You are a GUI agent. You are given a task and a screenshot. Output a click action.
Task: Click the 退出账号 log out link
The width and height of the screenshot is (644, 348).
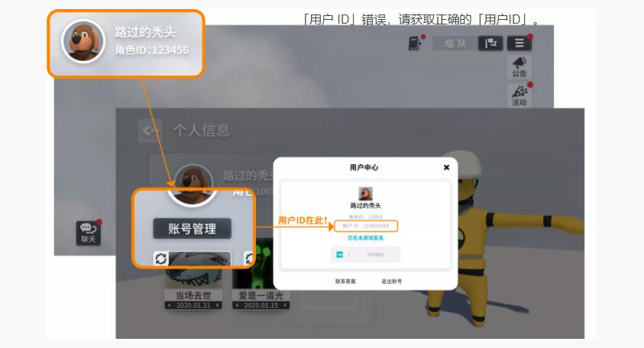coord(392,281)
